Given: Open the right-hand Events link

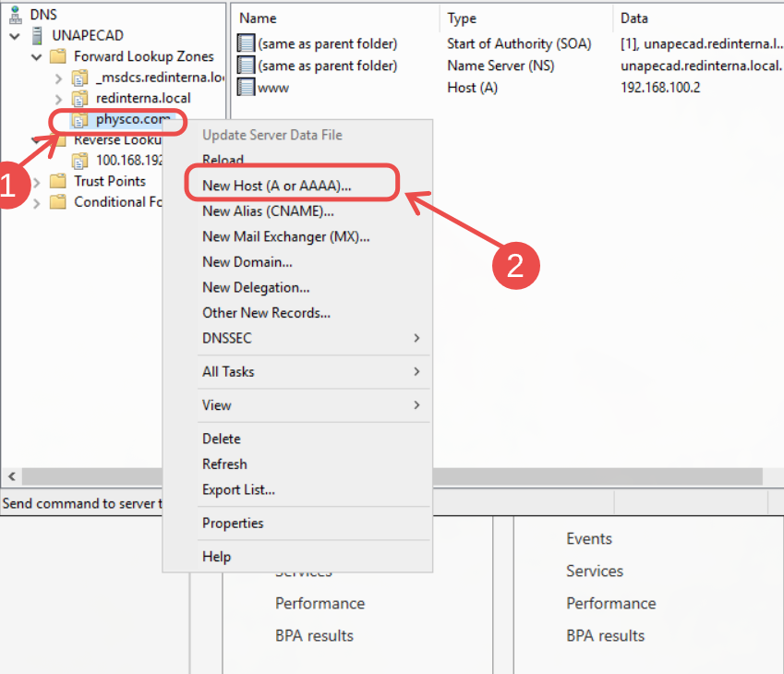Looking at the screenshot, I should point(589,539).
